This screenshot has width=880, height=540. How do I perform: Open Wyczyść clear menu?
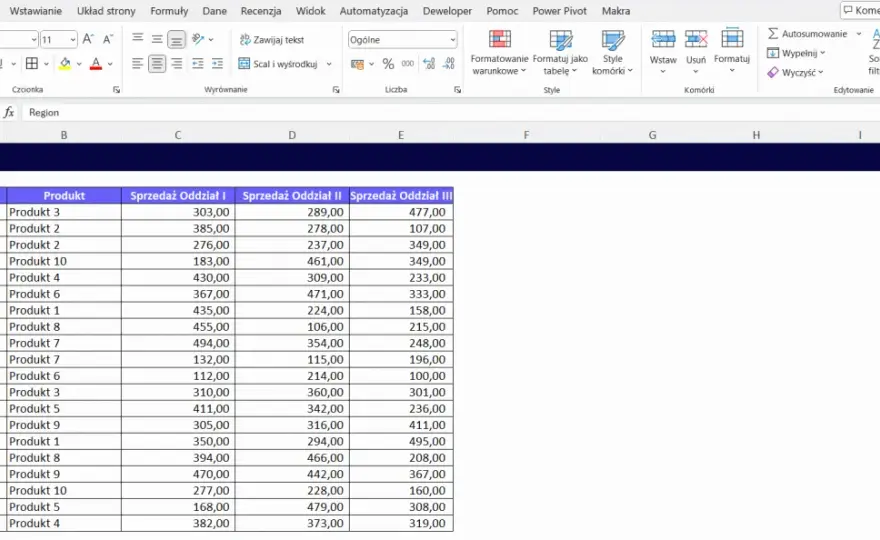[795, 72]
